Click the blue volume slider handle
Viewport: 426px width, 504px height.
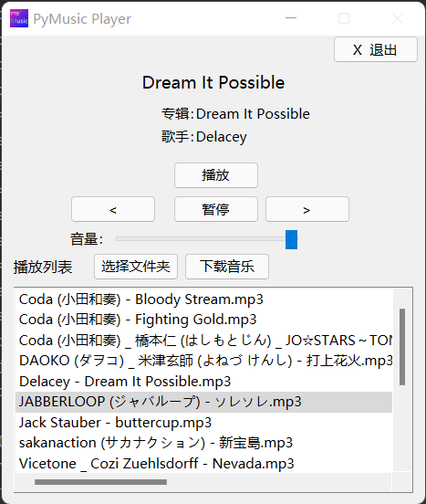[x=292, y=239]
